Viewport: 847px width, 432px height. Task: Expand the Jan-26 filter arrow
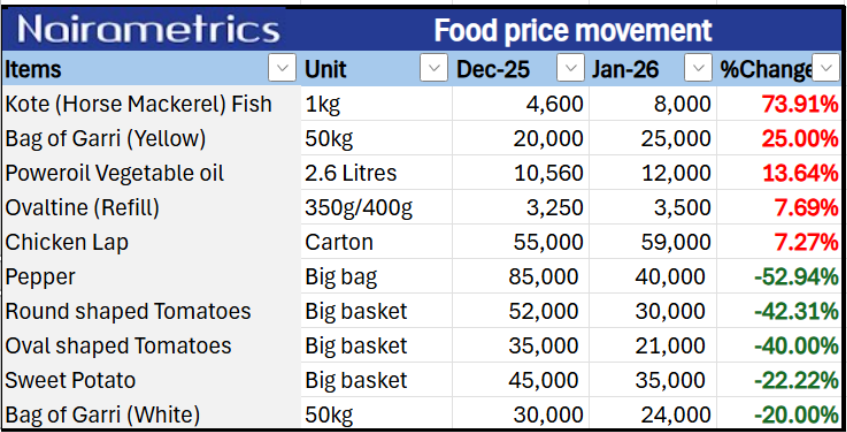point(697,69)
